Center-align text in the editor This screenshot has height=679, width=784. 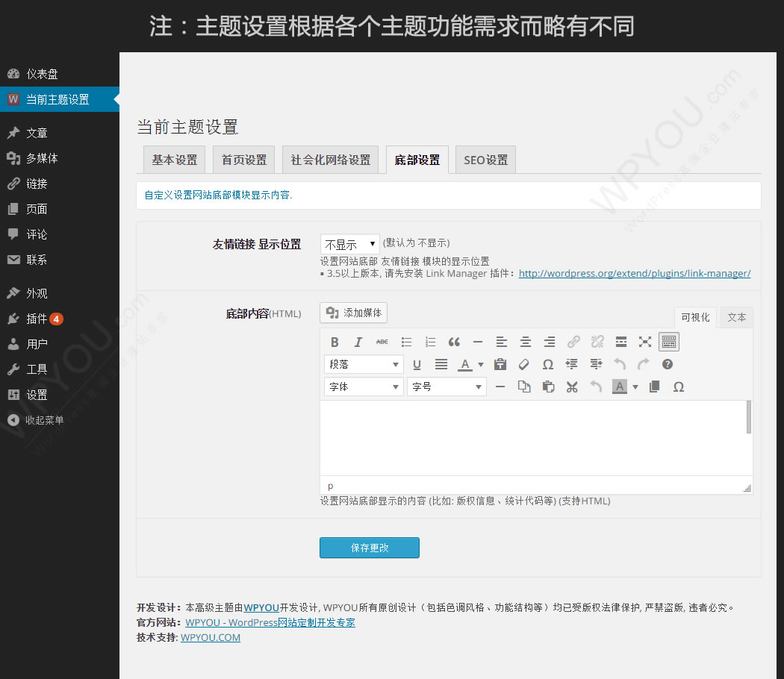(526, 342)
